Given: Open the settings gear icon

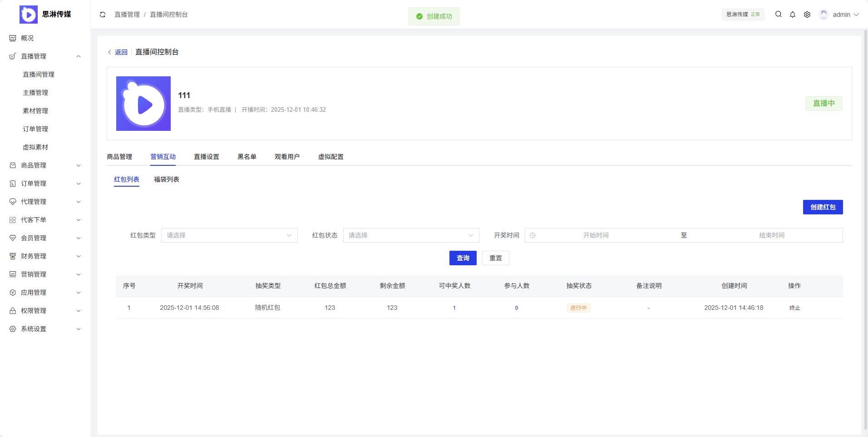Looking at the screenshot, I should pos(807,15).
